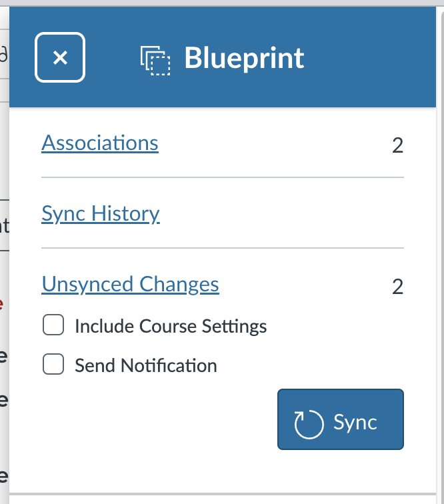
Task: Open the Associations link
Action: pyautogui.click(x=100, y=143)
